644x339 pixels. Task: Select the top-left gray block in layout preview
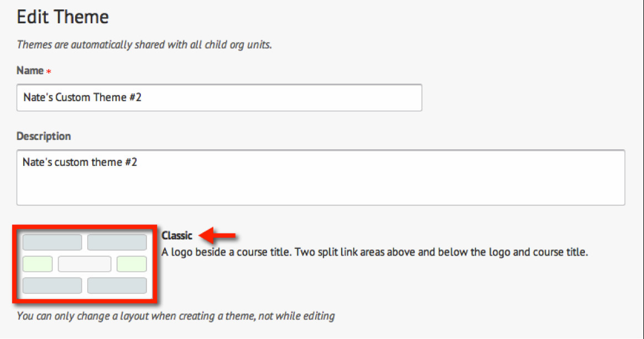tap(52, 242)
